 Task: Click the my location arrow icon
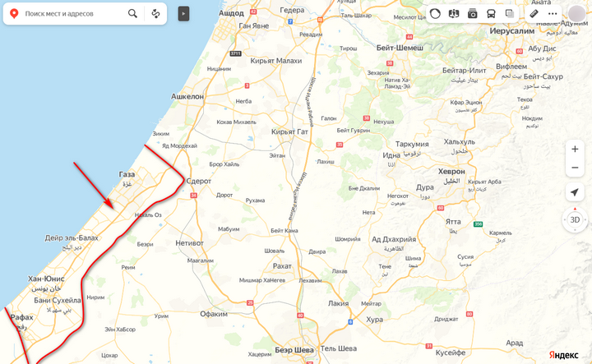pos(575,192)
